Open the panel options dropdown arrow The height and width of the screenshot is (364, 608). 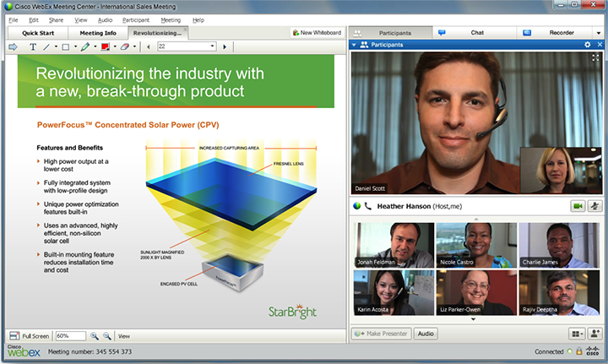pos(599,33)
